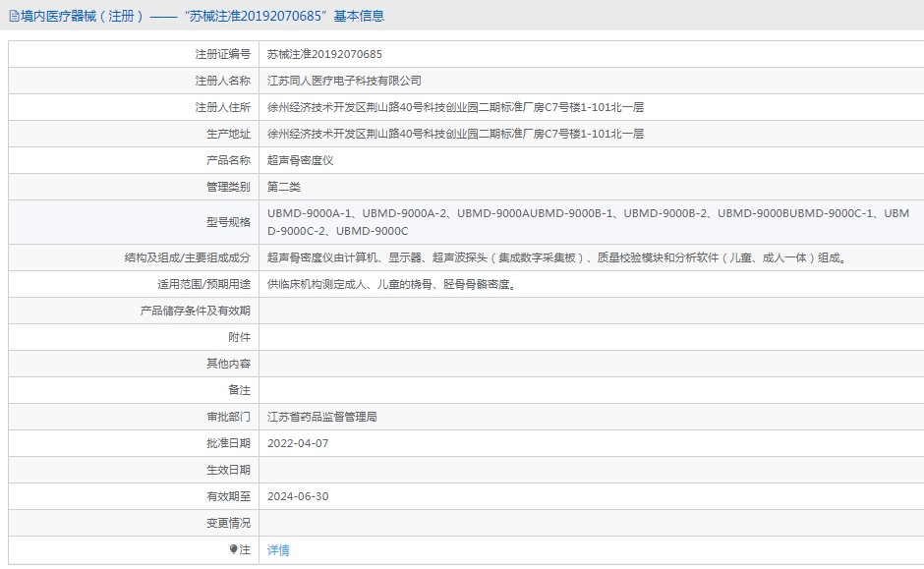Click the 注册人名称 label

223,81
